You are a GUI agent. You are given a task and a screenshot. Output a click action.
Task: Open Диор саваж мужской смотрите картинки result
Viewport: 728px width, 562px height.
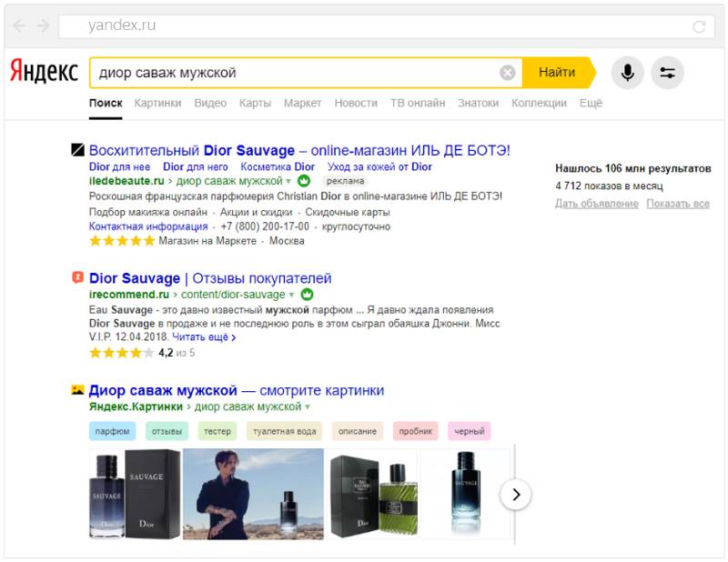coord(237,391)
